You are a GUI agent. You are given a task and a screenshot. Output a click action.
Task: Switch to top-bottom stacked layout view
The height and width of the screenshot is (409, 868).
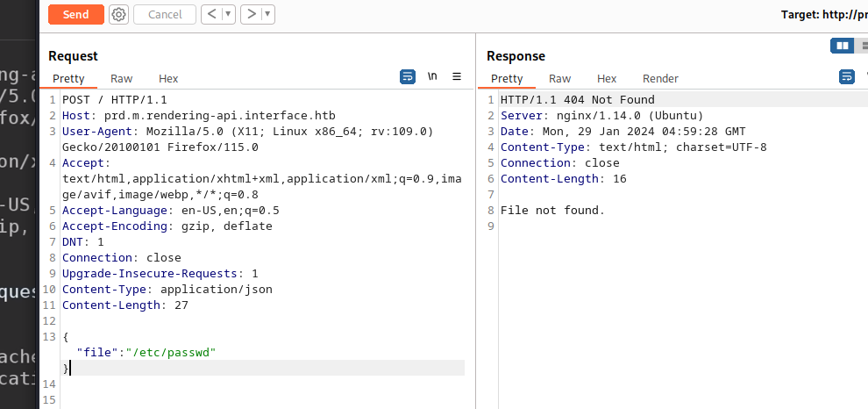pos(863,46)
